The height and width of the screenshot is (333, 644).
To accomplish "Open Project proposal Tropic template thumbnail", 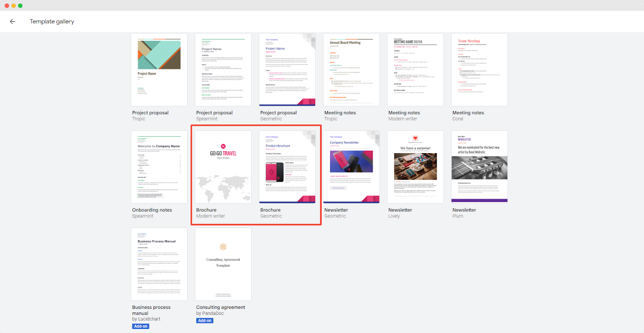I will tap(159, 70).
